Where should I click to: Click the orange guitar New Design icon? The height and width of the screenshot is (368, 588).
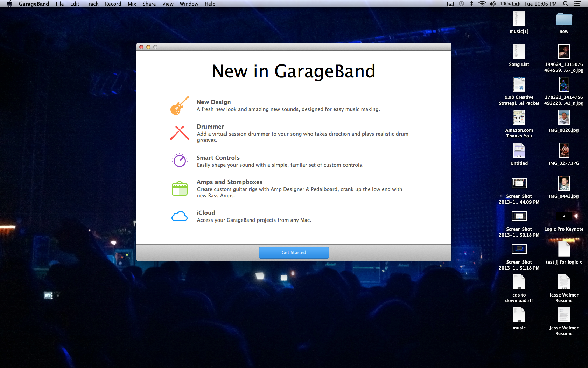coord(180,105)
